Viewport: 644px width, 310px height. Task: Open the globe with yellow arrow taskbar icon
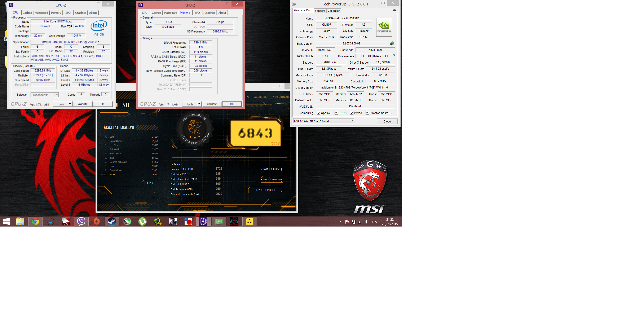[x=158, y=221]
